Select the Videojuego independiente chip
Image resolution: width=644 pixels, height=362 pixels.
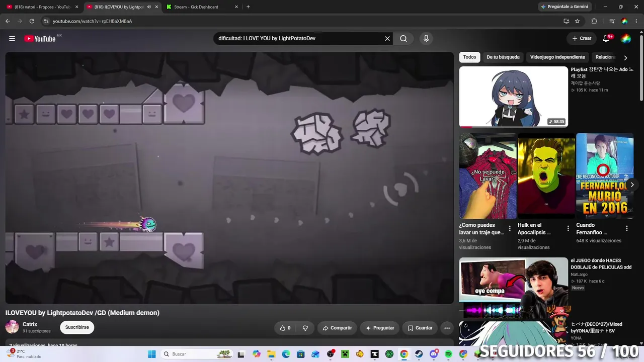click(x=557, y=57)
